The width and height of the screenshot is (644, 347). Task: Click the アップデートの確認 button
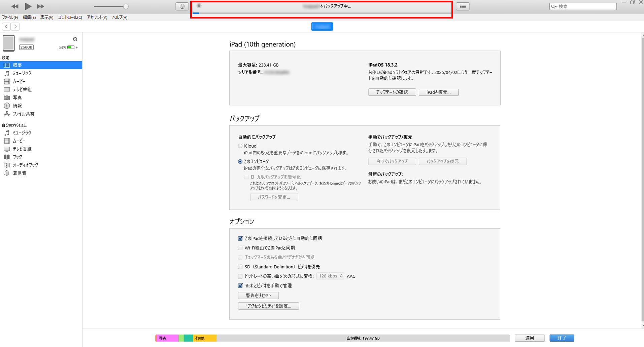[x=392, y=92]
